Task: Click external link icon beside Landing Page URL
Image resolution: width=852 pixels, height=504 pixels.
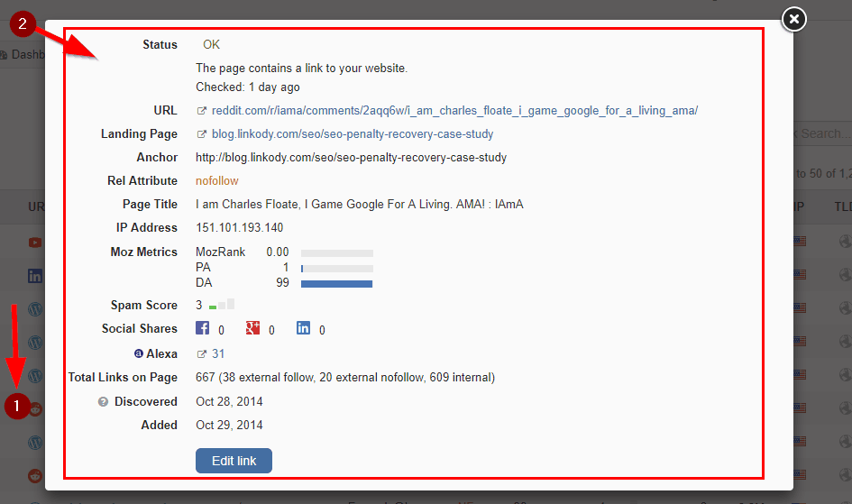Action: (202, 134)
